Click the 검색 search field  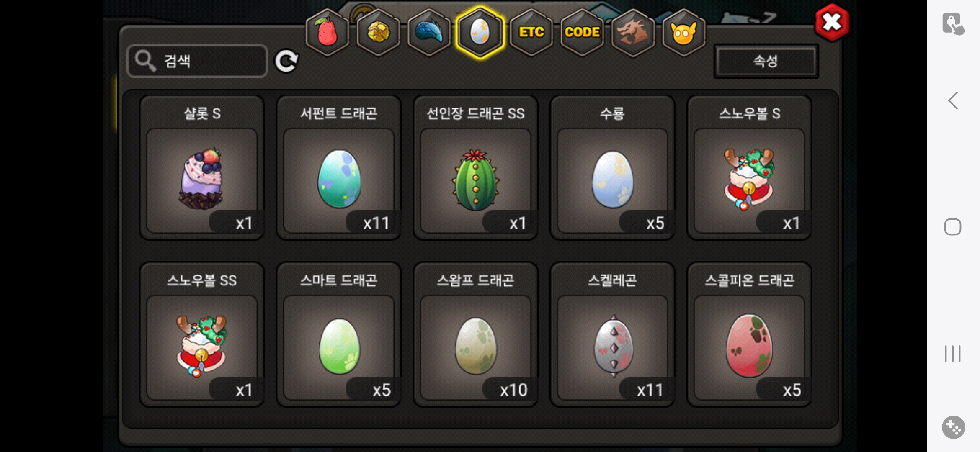pyautogui.click(x=197, y=61)
